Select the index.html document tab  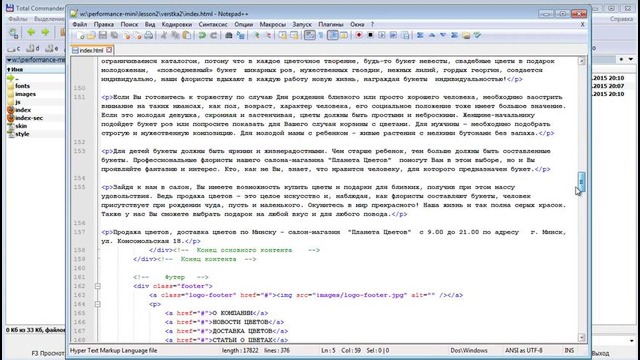point(91,50)
